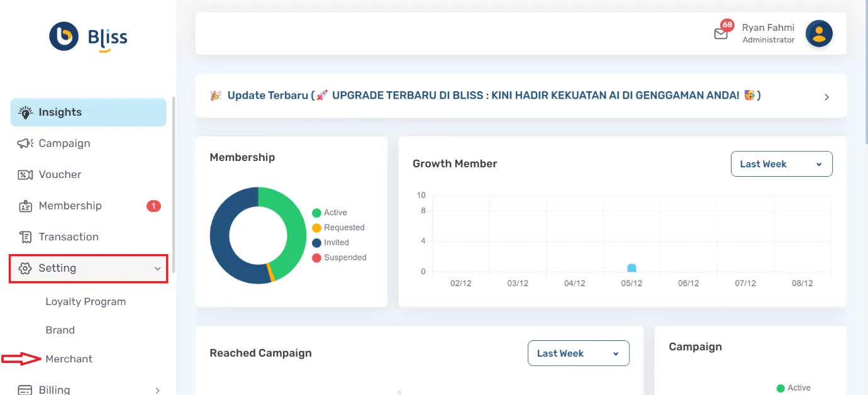Toggle the Requested legend item

click(338, 228)
